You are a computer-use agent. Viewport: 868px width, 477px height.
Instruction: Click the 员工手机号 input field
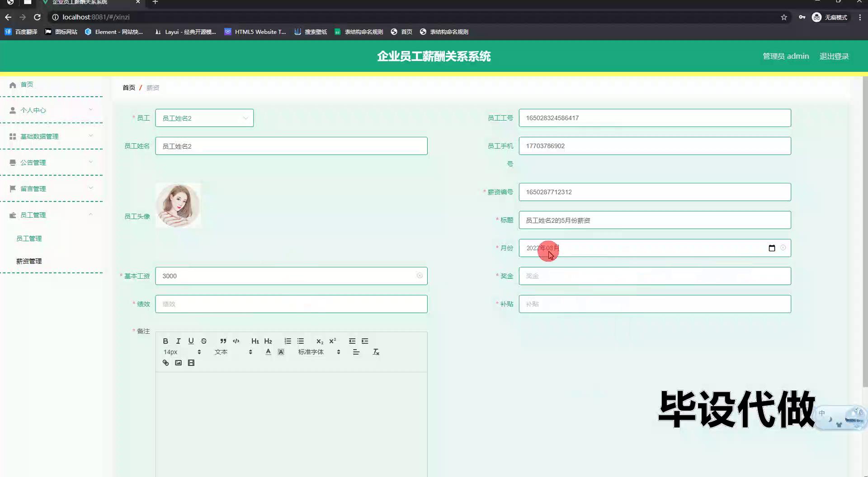[655, 146]
